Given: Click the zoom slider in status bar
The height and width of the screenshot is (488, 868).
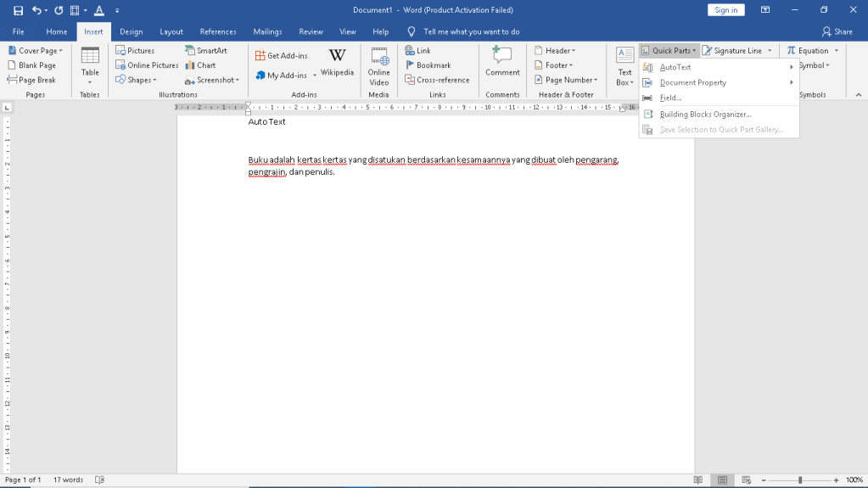Looking at the screenshot, I should tap(800, 480).
